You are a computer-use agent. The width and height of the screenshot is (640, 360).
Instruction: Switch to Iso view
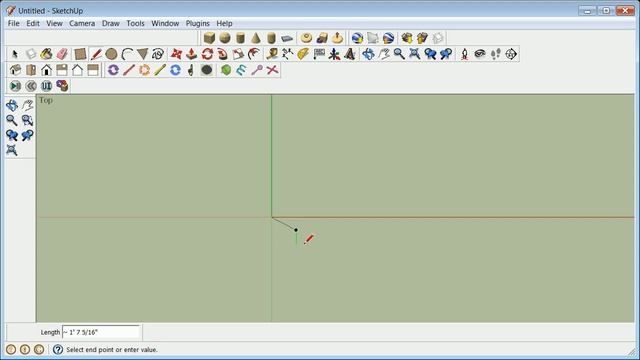tap(16, 70)
